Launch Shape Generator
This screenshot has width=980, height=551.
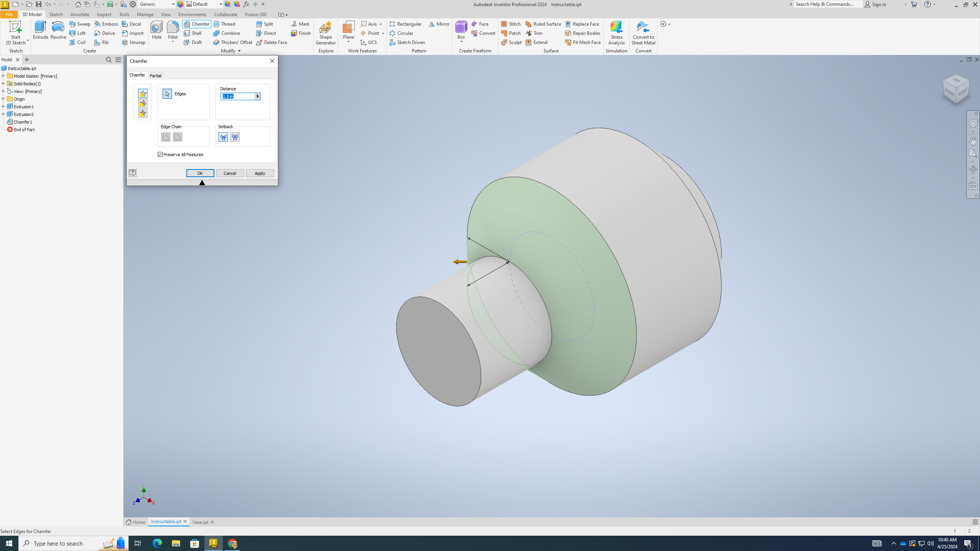coord(325,33)
